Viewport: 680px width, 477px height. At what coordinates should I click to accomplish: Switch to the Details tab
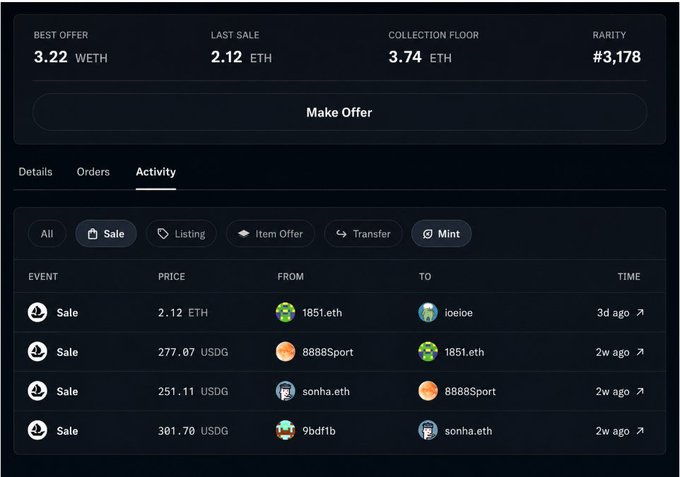pos(35,172)
